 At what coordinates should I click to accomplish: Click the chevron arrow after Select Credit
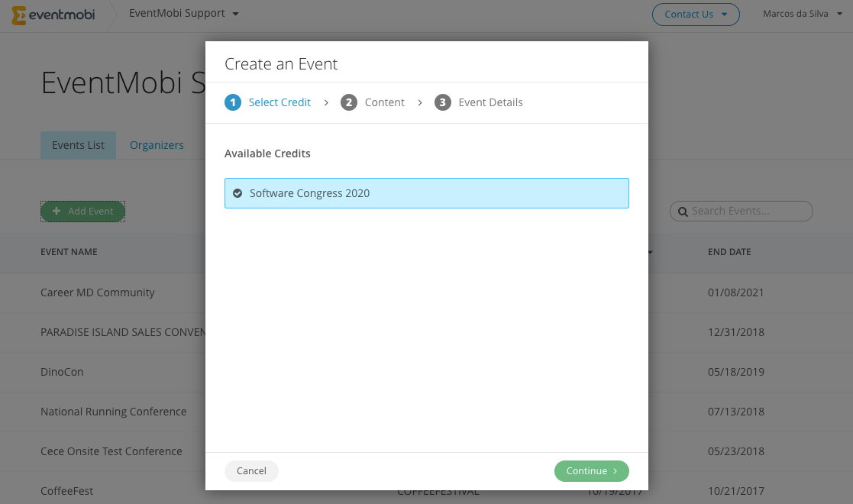tap(326, 102)
